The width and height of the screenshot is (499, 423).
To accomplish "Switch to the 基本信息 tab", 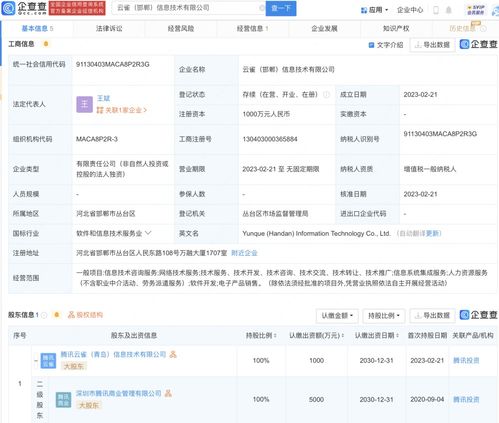I will pyautogui.click(x=37, y=29).
